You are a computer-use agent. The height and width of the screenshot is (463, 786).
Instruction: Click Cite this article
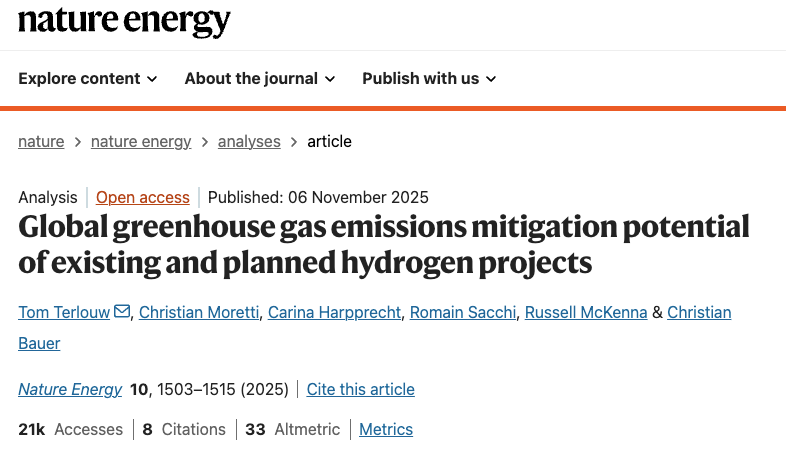coord(361,389)
